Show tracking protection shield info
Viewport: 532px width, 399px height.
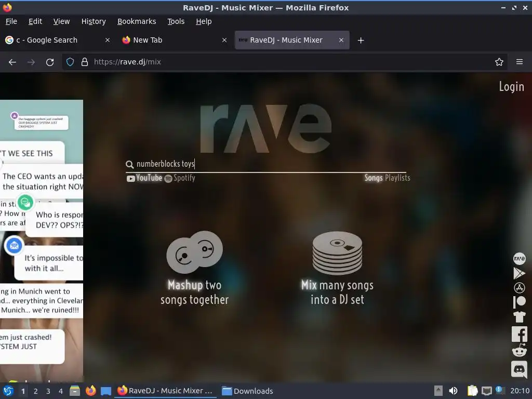(x=70, y=62)
